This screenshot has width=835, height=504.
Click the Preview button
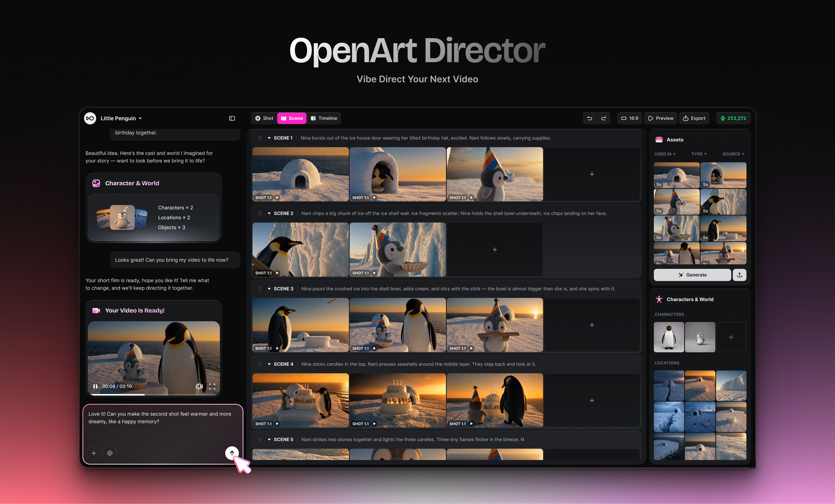pos(660,118)
